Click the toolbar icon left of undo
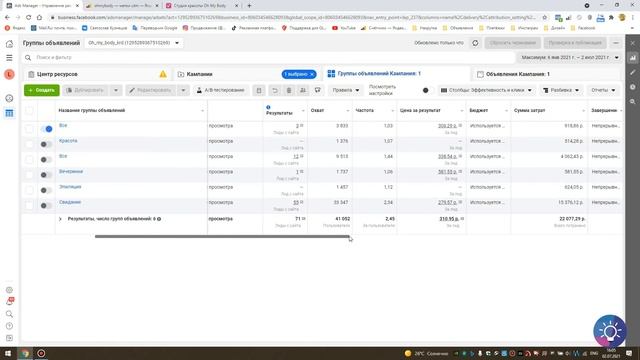Viewport: 640px width, 360px height. (259, 90)
